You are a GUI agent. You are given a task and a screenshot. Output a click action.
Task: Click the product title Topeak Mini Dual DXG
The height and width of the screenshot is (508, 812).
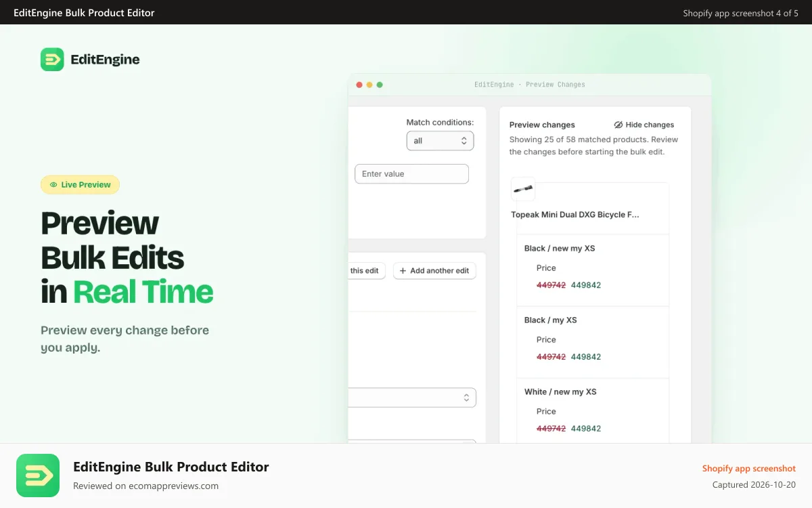(575, 215)
